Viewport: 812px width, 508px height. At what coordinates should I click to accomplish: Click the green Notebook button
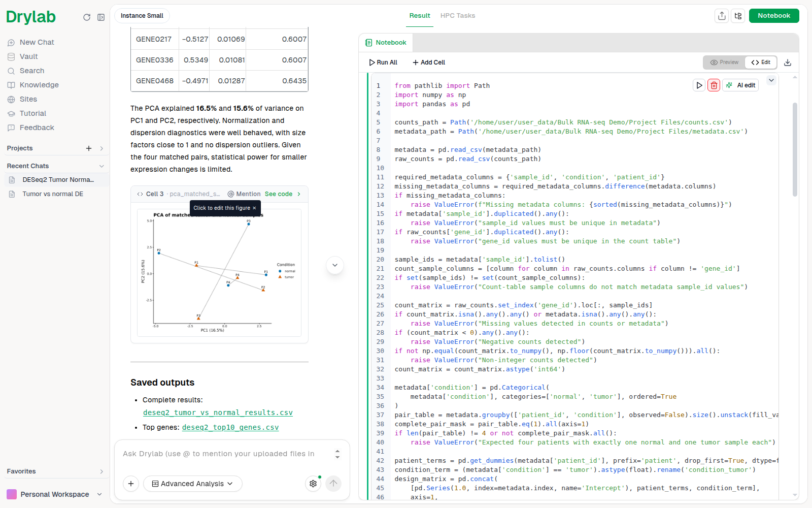774,16
